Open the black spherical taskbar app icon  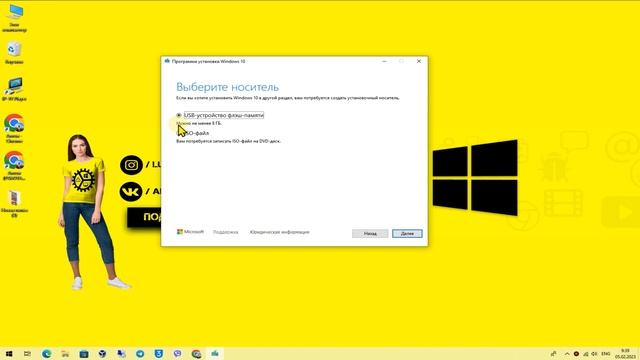(x=102, y=354)
